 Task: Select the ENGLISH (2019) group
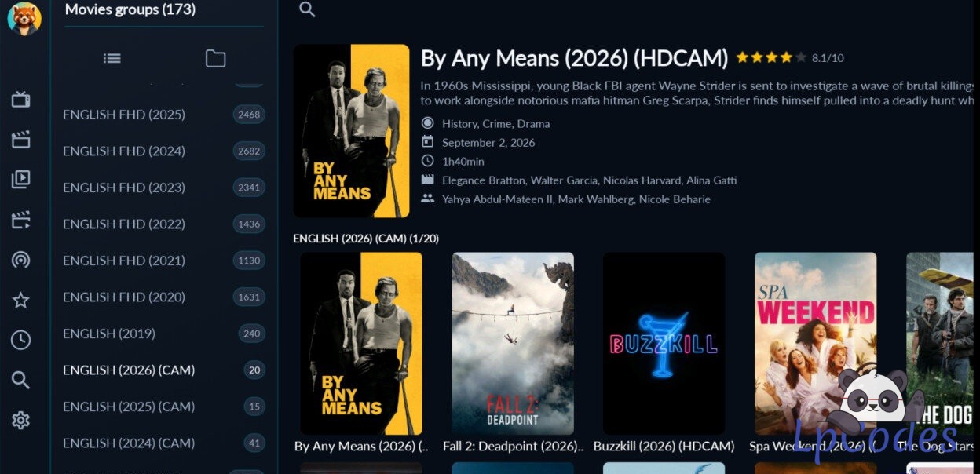(164, 334)
